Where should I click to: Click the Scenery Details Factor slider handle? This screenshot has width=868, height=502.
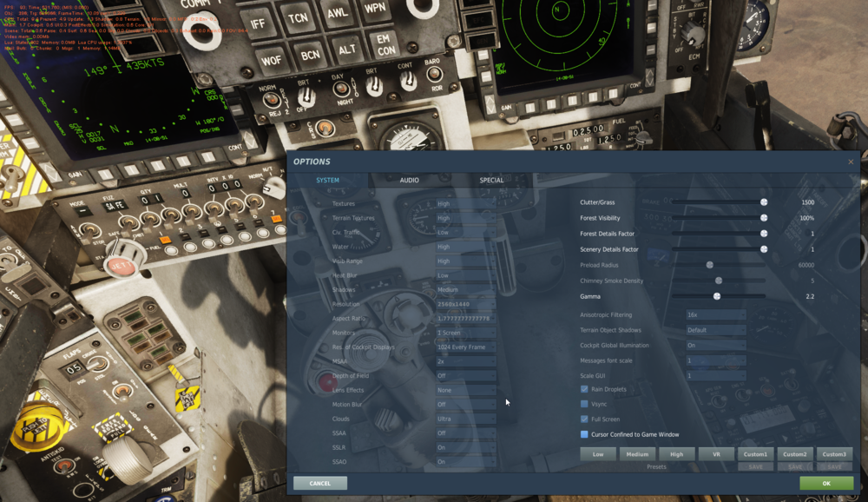click(764, 249)
